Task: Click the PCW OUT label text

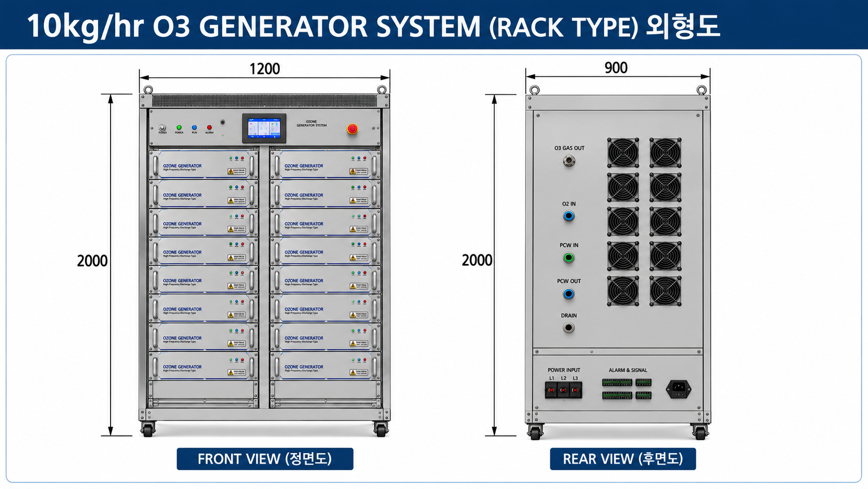Action: pyautogui.click(x=569, y=281)
